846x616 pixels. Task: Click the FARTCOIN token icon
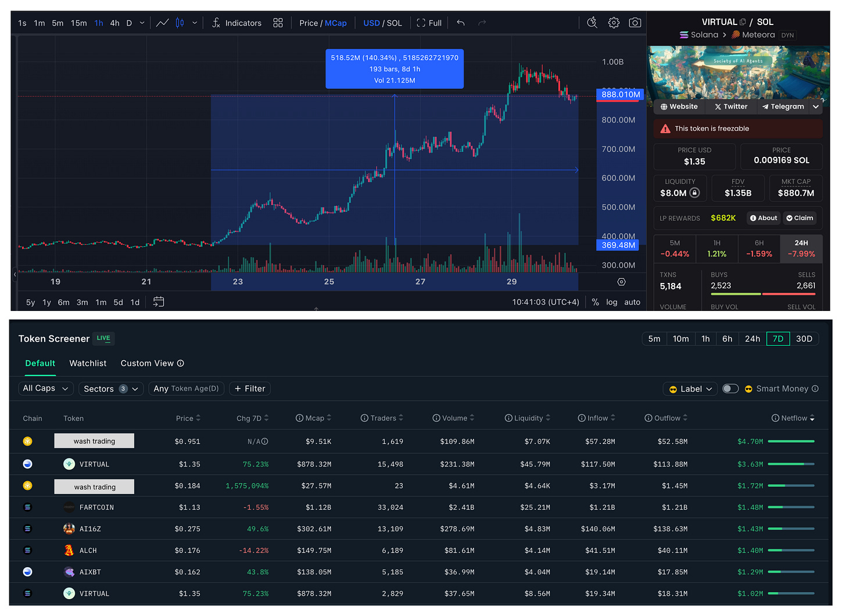[69, 507]
